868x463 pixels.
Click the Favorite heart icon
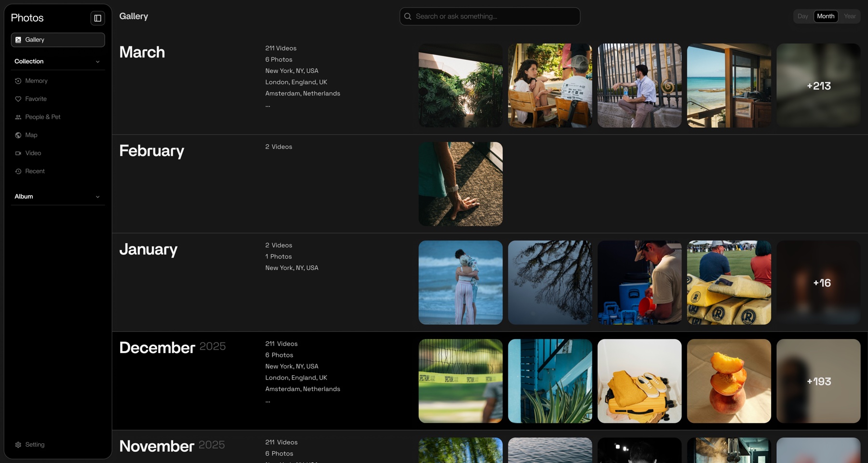point(18,99)
